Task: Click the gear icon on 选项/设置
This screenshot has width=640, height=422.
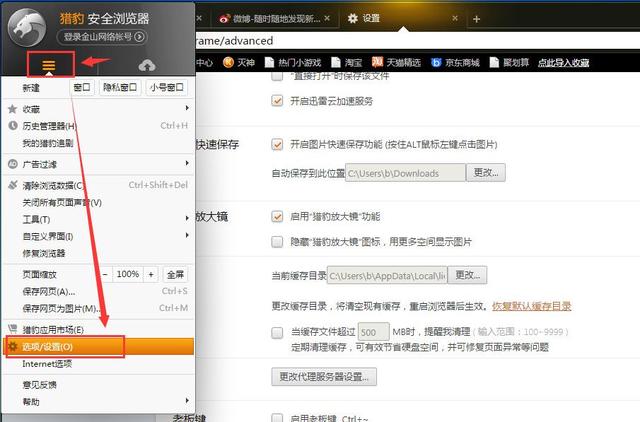Action: [13, 346]
